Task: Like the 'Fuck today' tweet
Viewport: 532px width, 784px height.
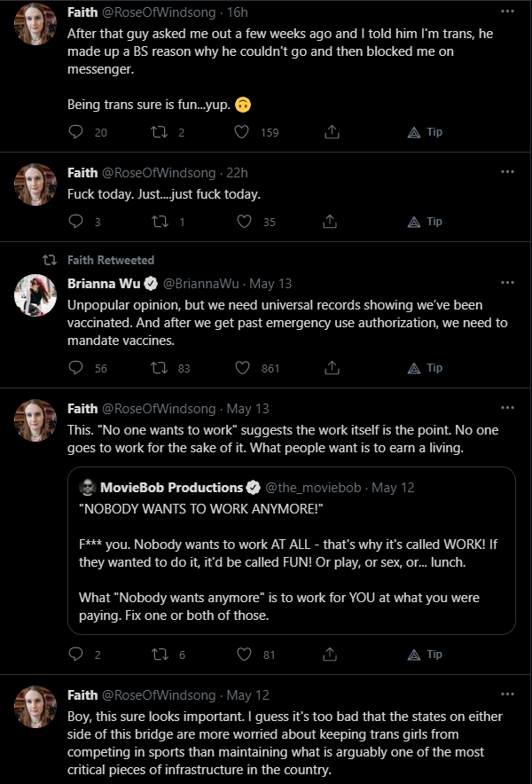Action: click(244, 222)
